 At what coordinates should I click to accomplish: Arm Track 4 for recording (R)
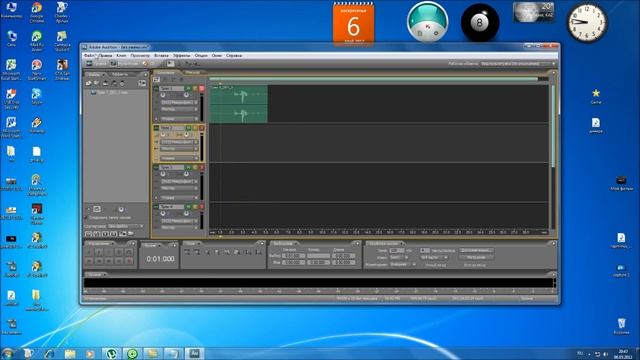pos(202,207)
